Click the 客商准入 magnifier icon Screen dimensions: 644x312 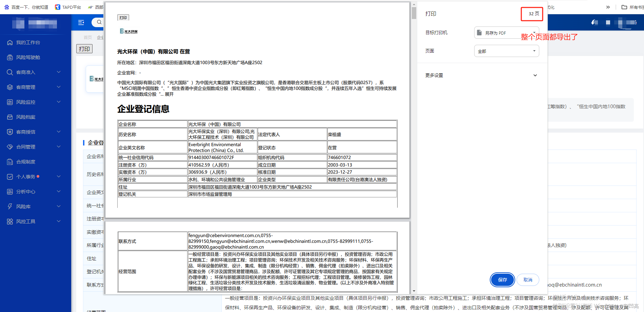tap(10, 72)
